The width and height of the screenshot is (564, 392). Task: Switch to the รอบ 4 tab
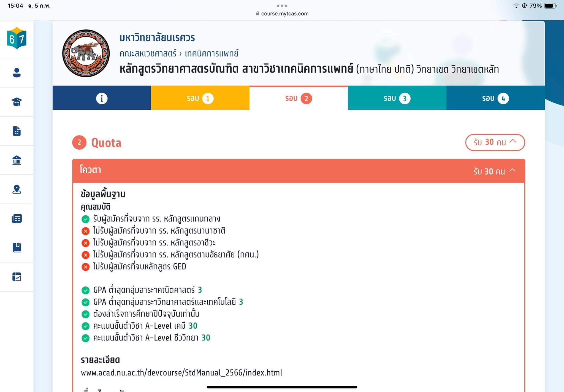click(495, 98)
